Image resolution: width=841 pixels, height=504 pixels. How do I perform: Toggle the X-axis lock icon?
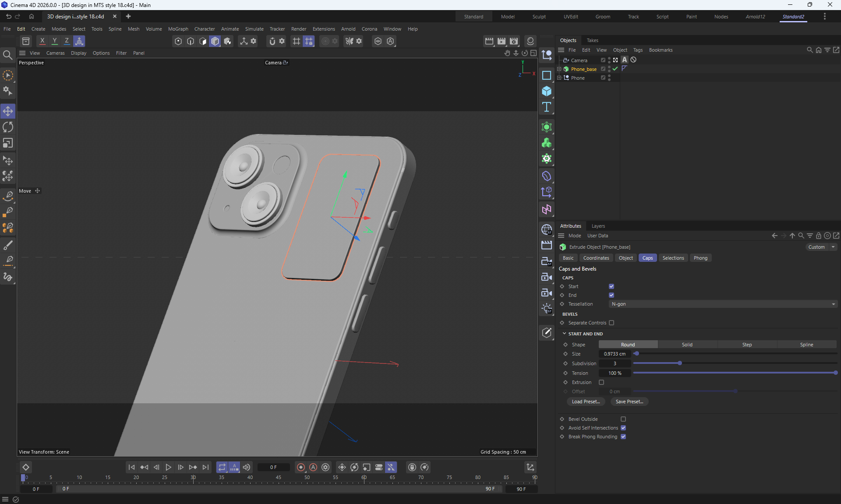click(x=42, y=41)
